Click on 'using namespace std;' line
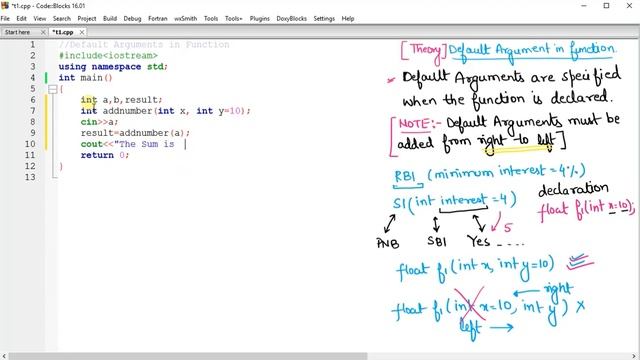Image resolution: width=640 pixels, height=360 pixels. (113, 67)
